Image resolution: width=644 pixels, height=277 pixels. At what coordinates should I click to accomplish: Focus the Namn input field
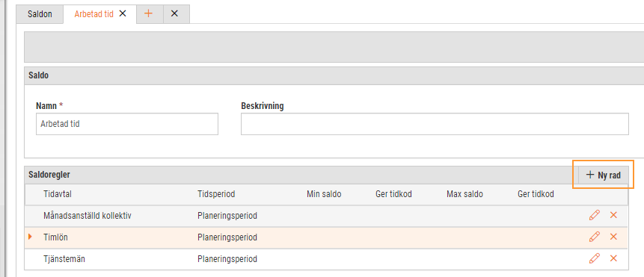[127, 124]
